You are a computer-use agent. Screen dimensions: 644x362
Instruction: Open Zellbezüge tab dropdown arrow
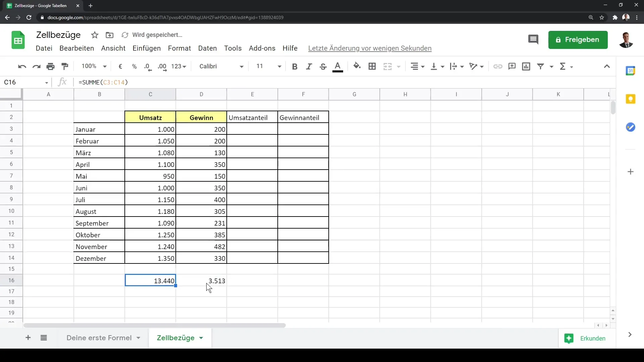(201, 338)
